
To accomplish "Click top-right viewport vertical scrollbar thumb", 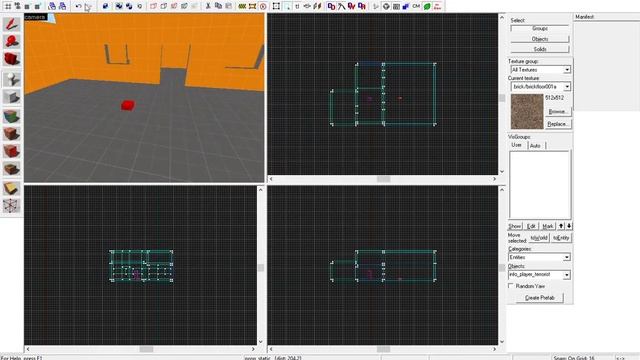I will 502,98.
